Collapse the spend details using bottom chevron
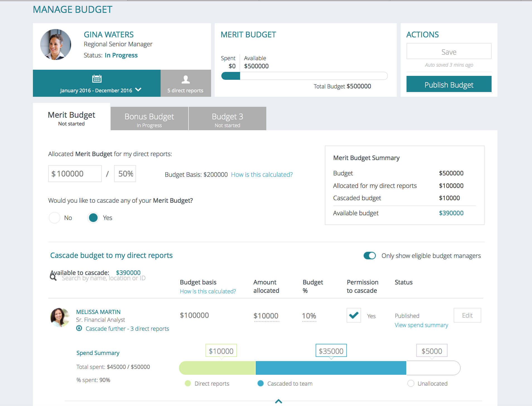532x406 pixels. 278,402
